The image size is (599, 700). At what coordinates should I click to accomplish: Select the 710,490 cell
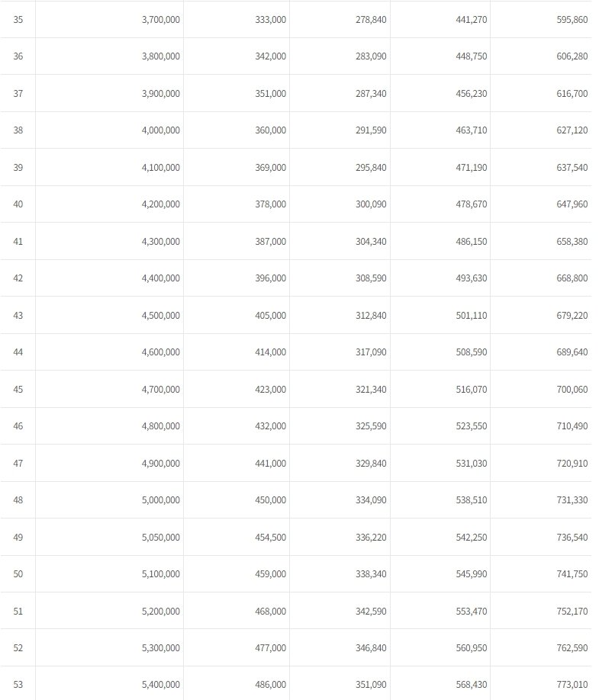pyautogui.click(x=572, y=426)
